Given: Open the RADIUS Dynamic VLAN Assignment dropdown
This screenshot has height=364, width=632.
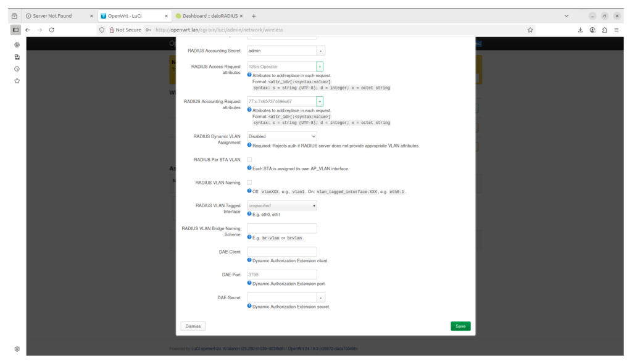Looking at the screenshot, I should tap(282, 136).
